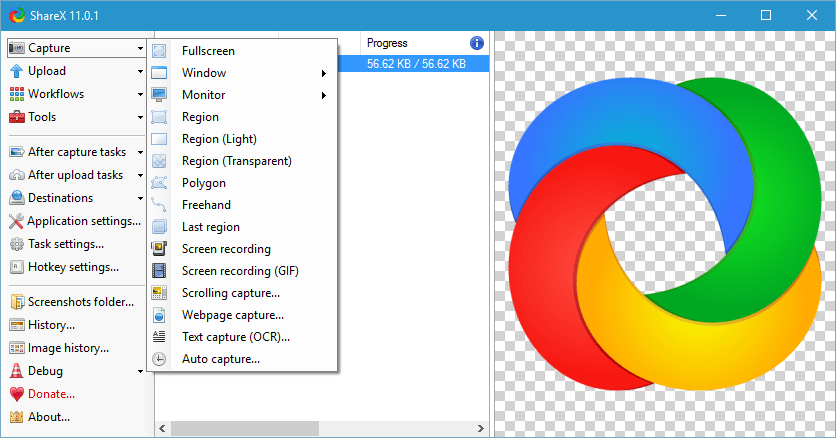Click the Auto capture clock icon
The width and height of the screenshot is (836, 438).
click(x=159, y=359)
